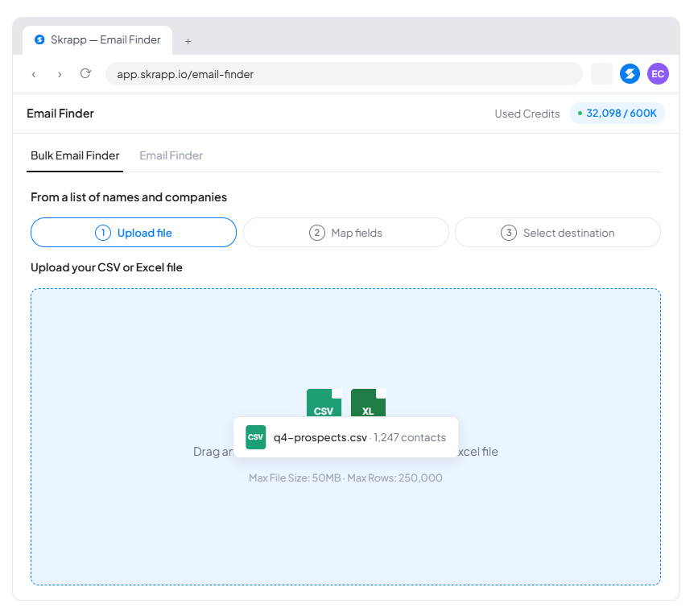Screen dimensions: 698x616
Task: Open the Skrapp extension icon in toolbar
Action: pos(630,74)
